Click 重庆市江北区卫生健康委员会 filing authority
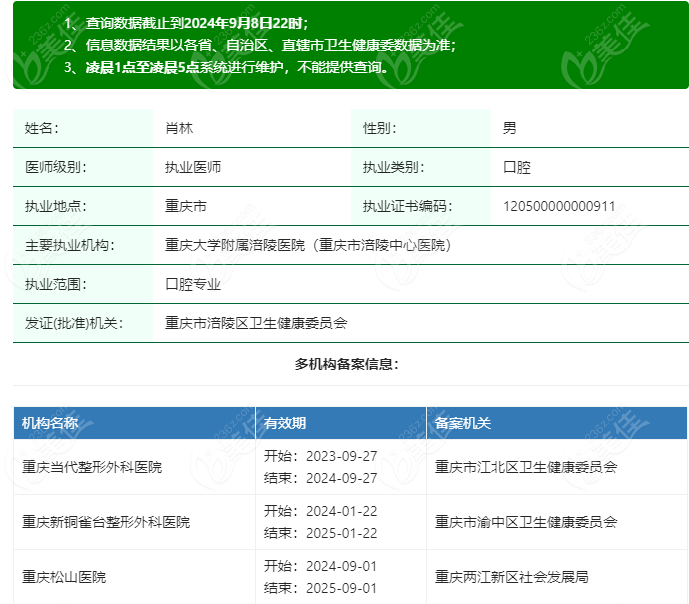The height and width of the screenshot is (604, 689). tap(526, 467)
